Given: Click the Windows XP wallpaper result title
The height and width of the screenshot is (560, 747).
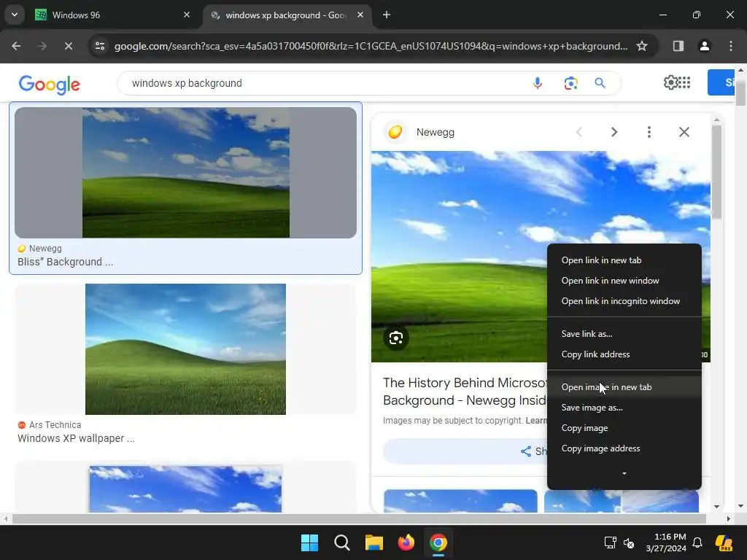Looking at the screenshot, I should coord(76,438).
